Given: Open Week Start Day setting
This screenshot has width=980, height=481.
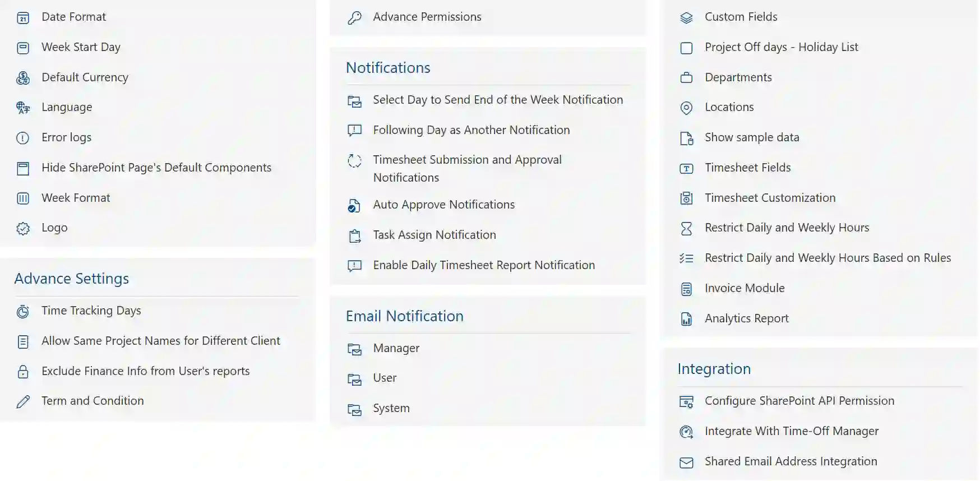Looking at the screenshot, I should (81, 47).
